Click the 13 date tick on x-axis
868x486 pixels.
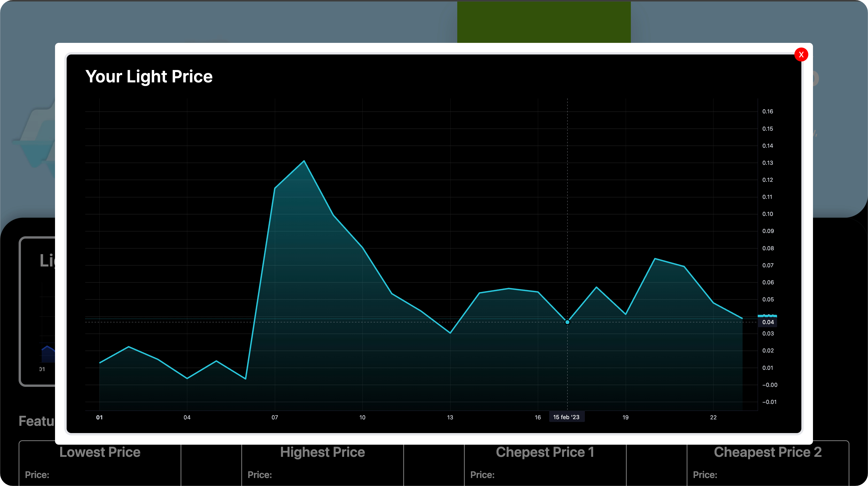pyautogui.click(x=450, y=417)
